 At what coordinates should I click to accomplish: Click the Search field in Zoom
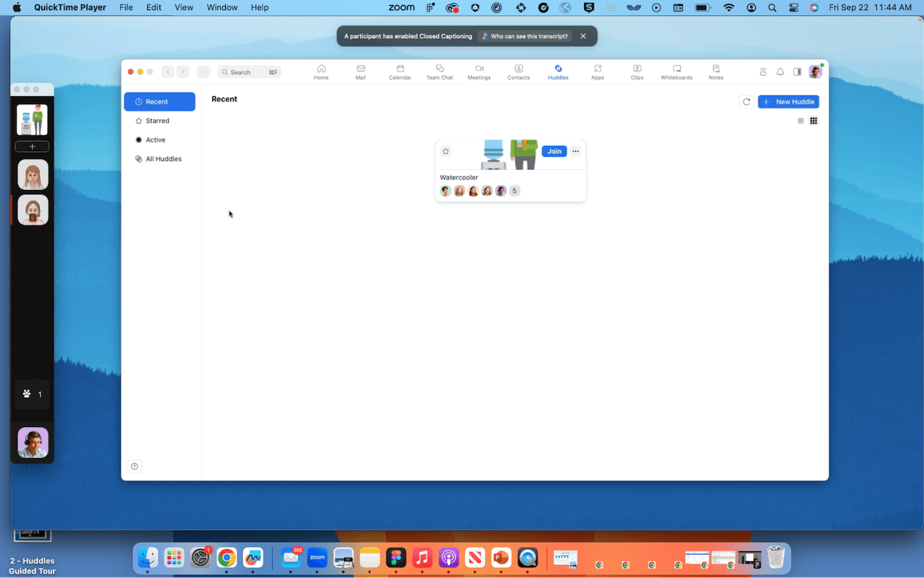coord(249,72)
